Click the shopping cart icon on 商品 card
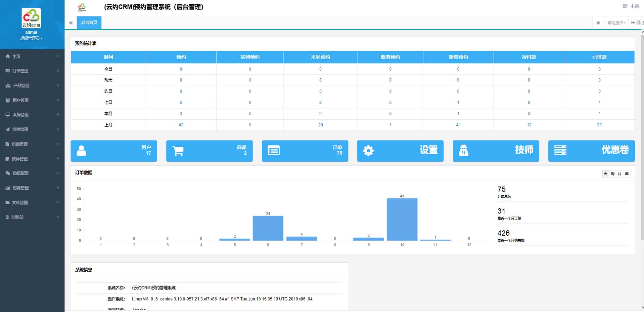 (178, 151)
